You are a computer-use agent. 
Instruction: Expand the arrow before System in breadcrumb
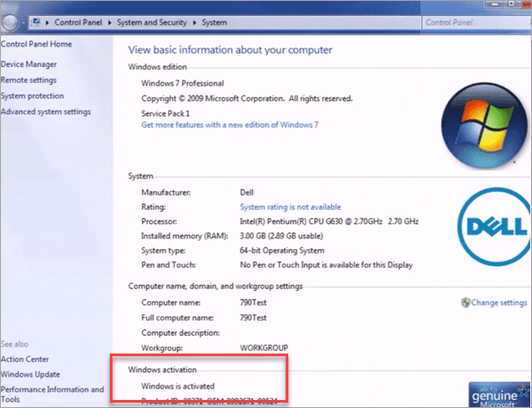click(x=195, y=22)
